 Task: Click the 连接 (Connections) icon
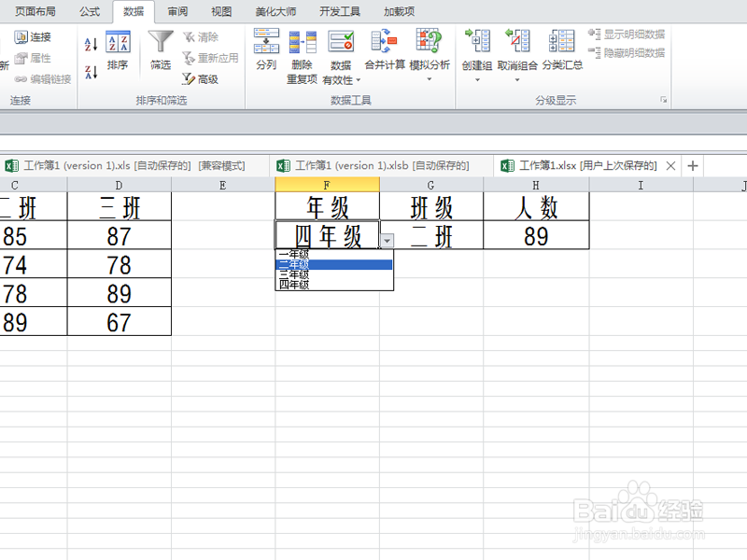tap(30, 38)
